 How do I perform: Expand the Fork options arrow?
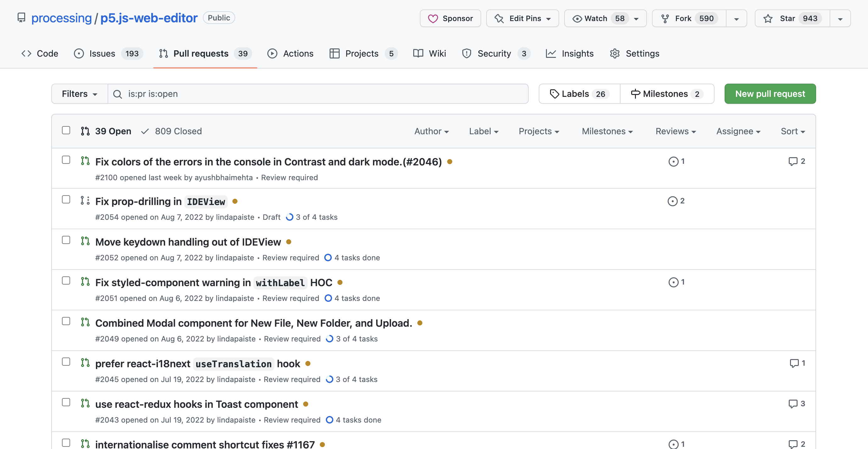(737, 19)
